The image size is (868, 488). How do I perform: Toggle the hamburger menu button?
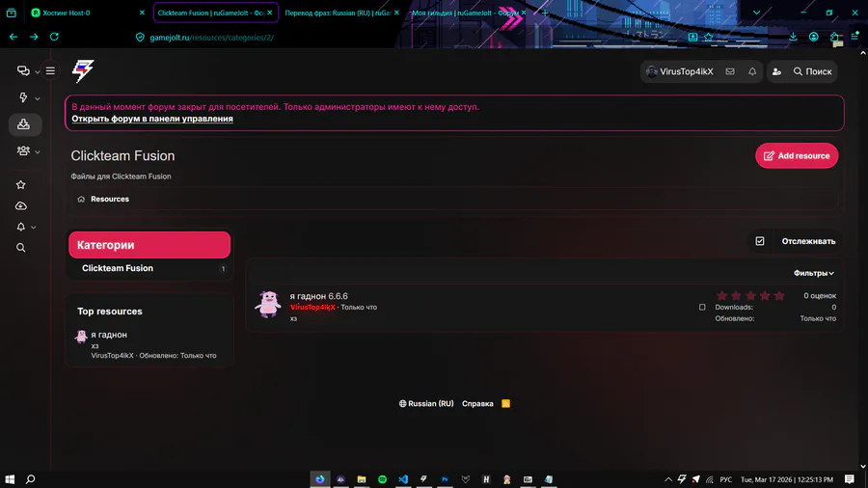[50, 70]
